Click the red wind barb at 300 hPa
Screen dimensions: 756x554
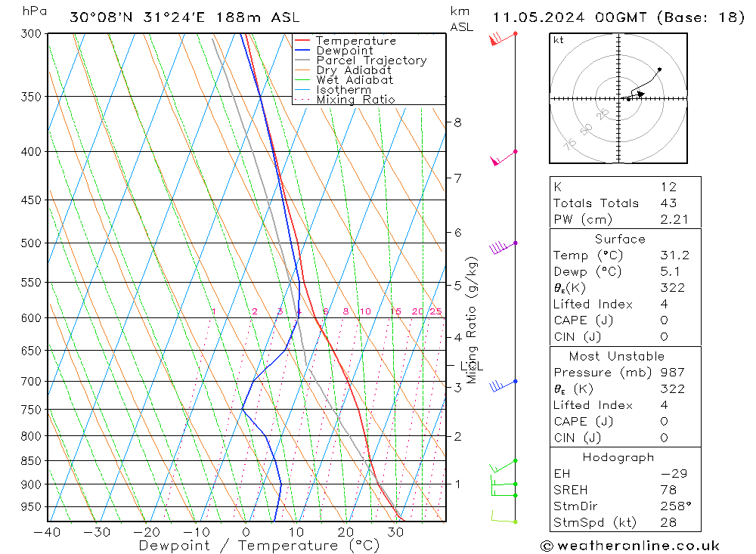point(503,38)
